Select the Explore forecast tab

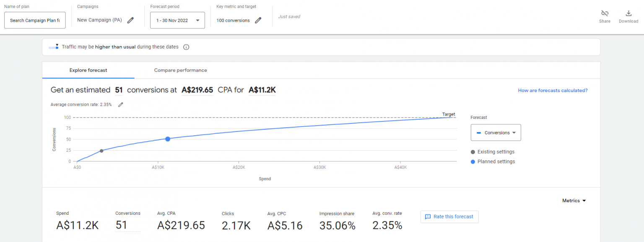click(88, 70)
